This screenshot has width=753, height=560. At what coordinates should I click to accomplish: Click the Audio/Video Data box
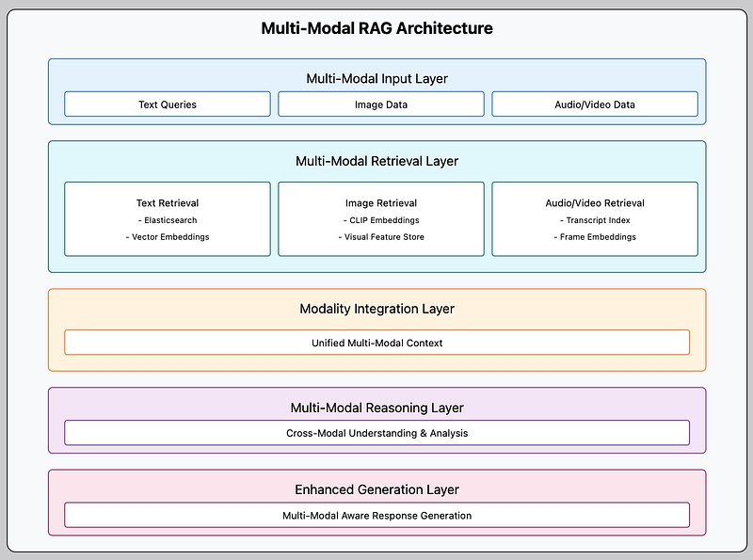point(595,104)
